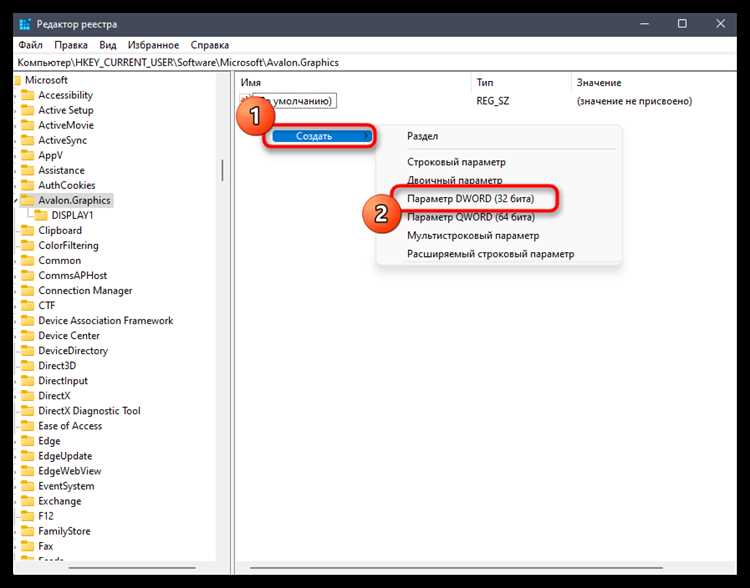750x588 pixels.
Task: Choose Строковый параметр in the submenu
Action: tap(456, 162)
